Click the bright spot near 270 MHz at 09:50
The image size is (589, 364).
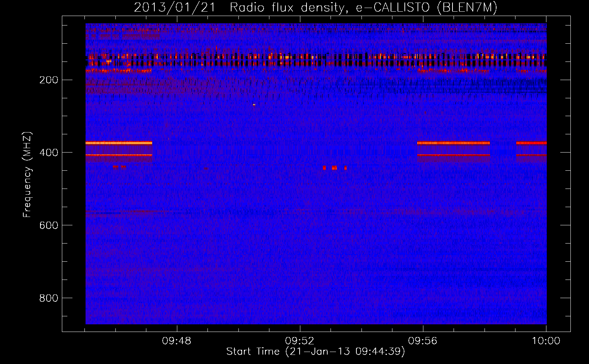(x=254, y=105)
